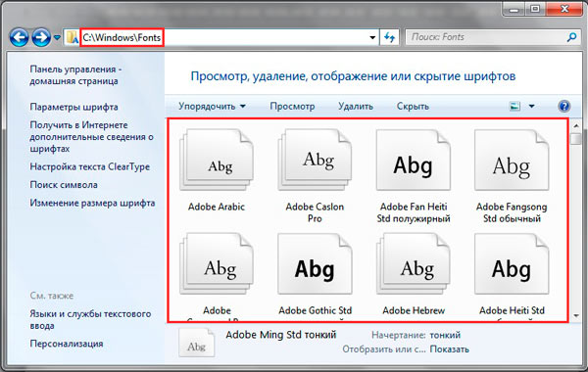Image resolution: width=588 pixels, height=372 pixels.
Task: Open Help with the blue question icon
Action: click(564, 107)
